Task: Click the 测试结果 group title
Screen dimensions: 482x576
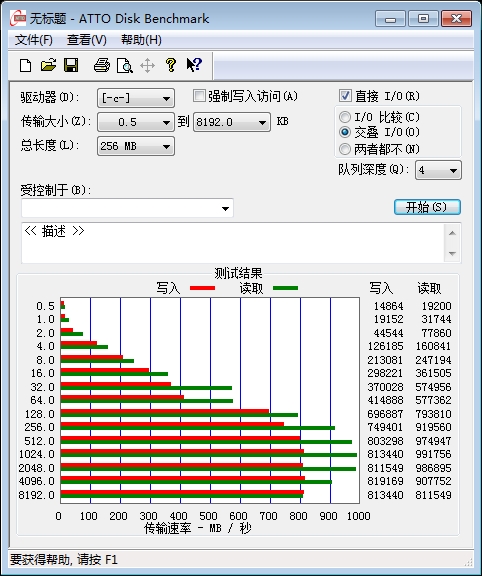Action: [x=238, y=273]
